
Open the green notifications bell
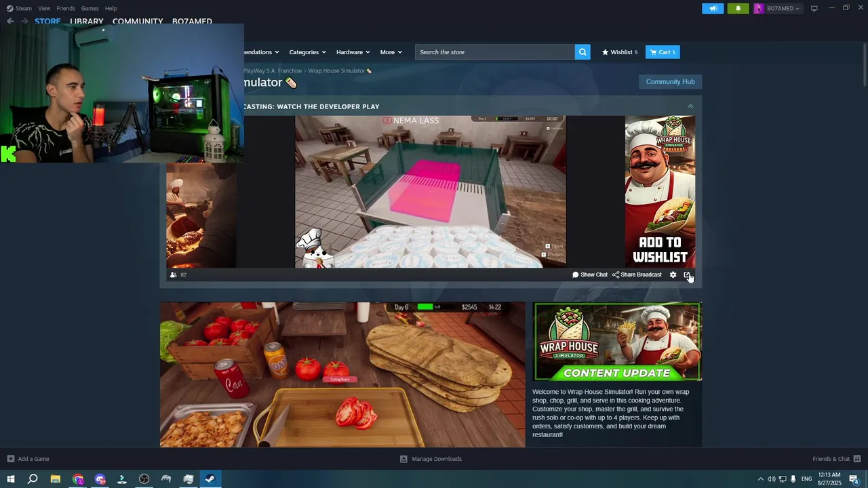[738, 8]
